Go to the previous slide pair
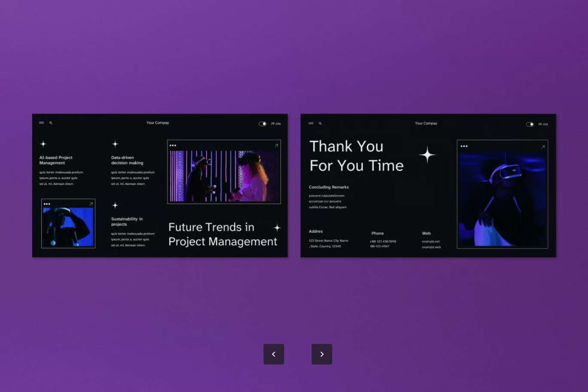The image size is (588, 392). point(274,354)
